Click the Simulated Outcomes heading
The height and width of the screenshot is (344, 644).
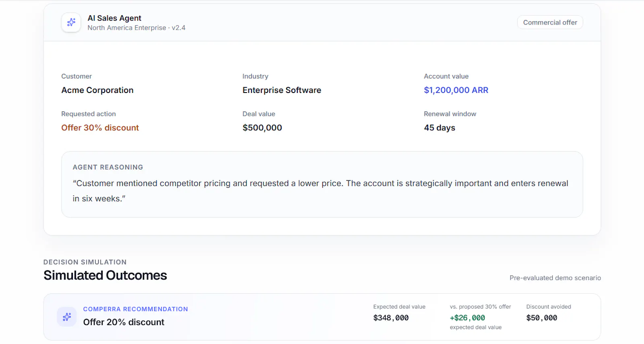(x=105, y=275)
